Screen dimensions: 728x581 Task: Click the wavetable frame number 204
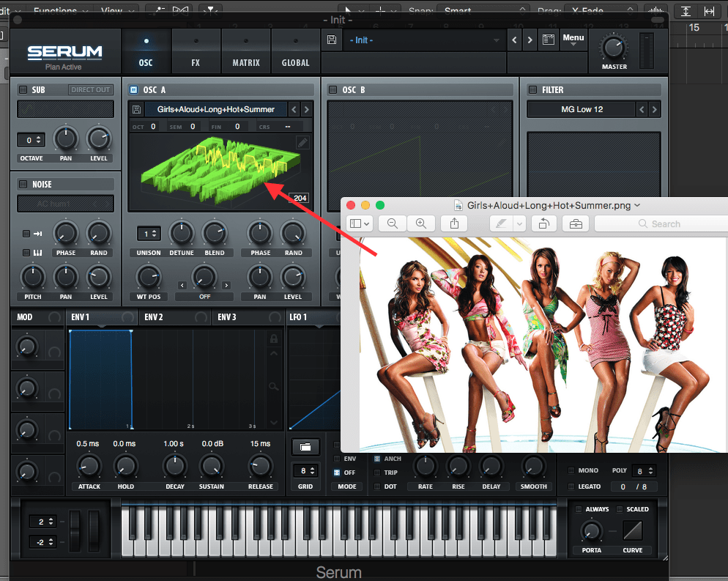tap(300, 199)
